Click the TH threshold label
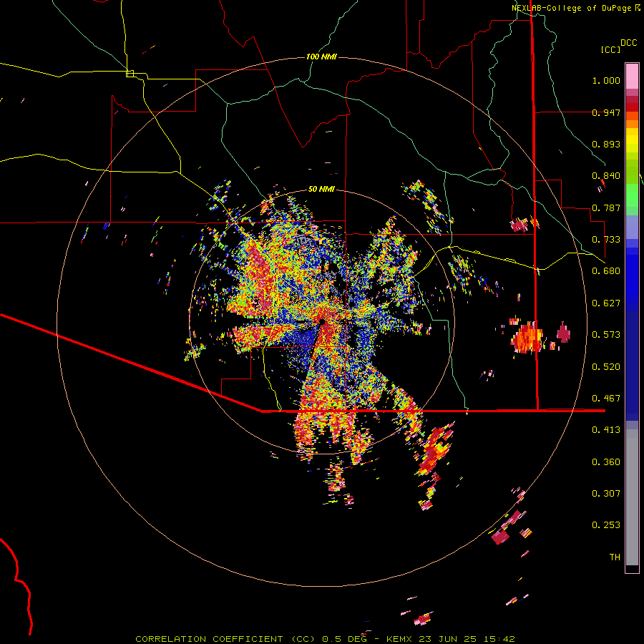 click(x=615, y=557)
